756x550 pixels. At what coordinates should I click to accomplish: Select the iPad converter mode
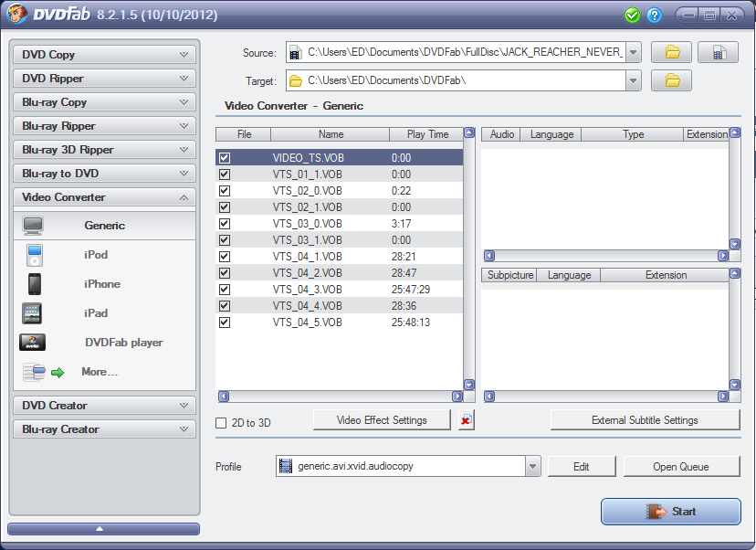click(104, 313)
